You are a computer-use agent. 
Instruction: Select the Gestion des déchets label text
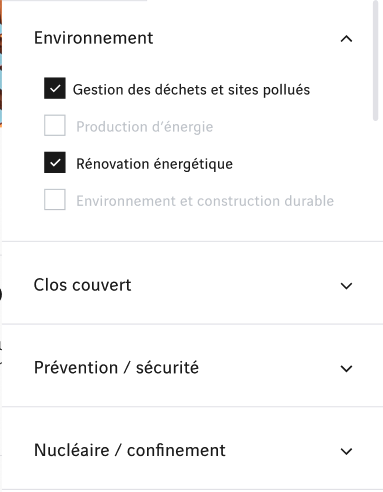(x=191, y=90)
